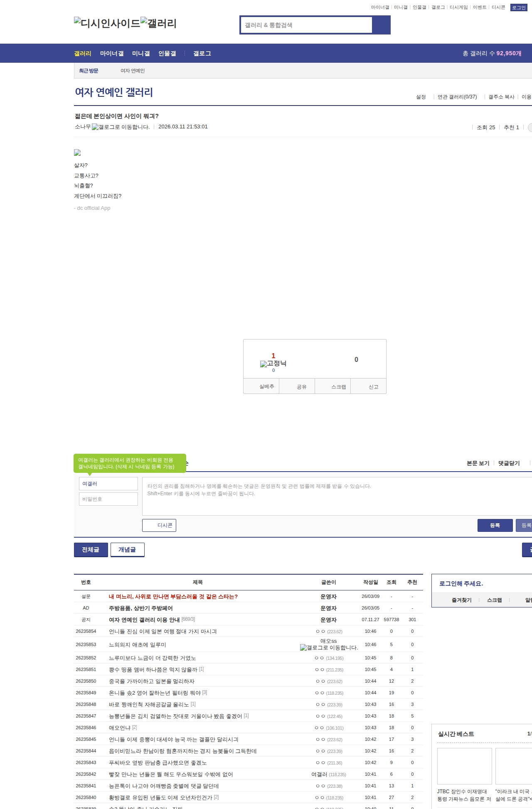The height and width of the screenshot is (809, 532).
Task: Open the 디시인사이드 logo link
Action: click(107, 23)
